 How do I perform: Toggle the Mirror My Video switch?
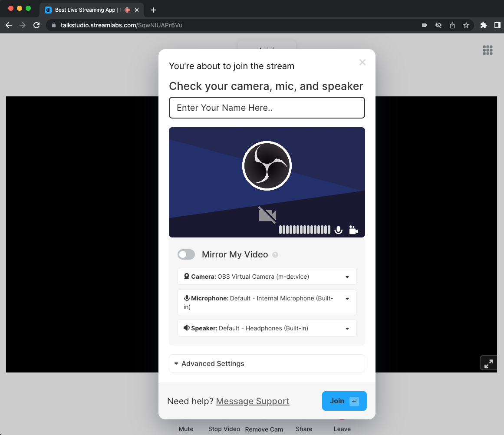(x=186, y=254)
